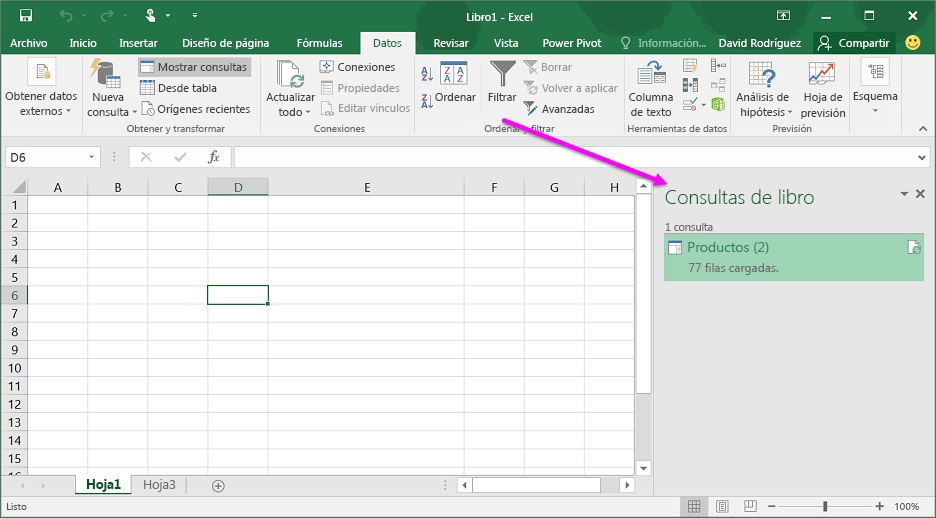This screenshot has height=518, width=936.
Task: Open the Ordenar dialog
Action: click(454, 82)
